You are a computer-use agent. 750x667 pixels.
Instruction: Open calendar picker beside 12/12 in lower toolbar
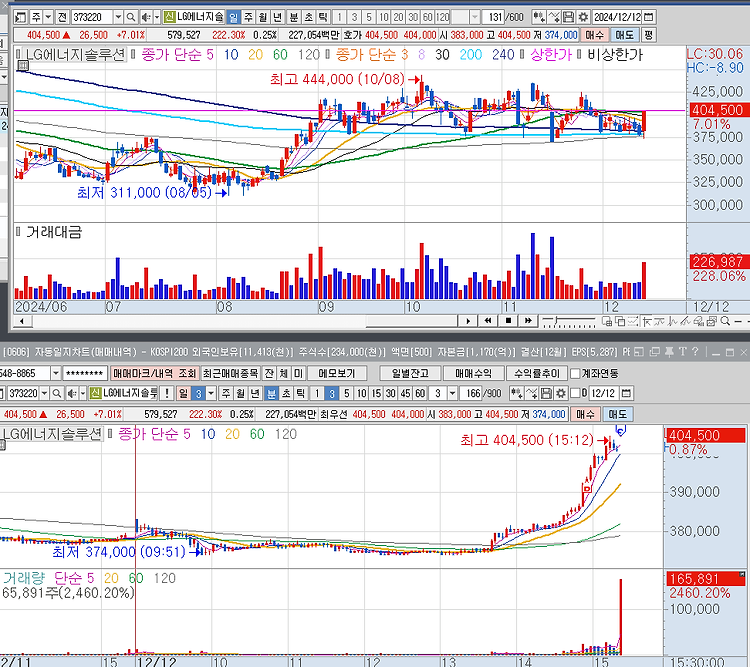pos(626,393)
